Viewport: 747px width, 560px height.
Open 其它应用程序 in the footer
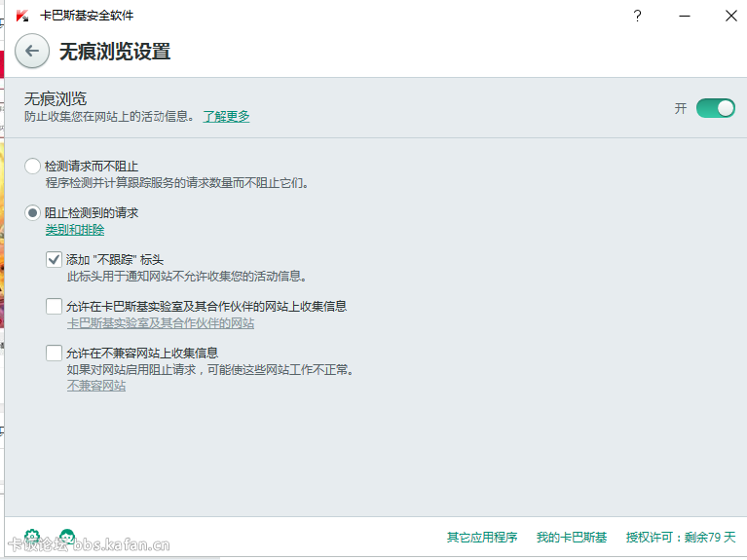click(x=482, y=538)
